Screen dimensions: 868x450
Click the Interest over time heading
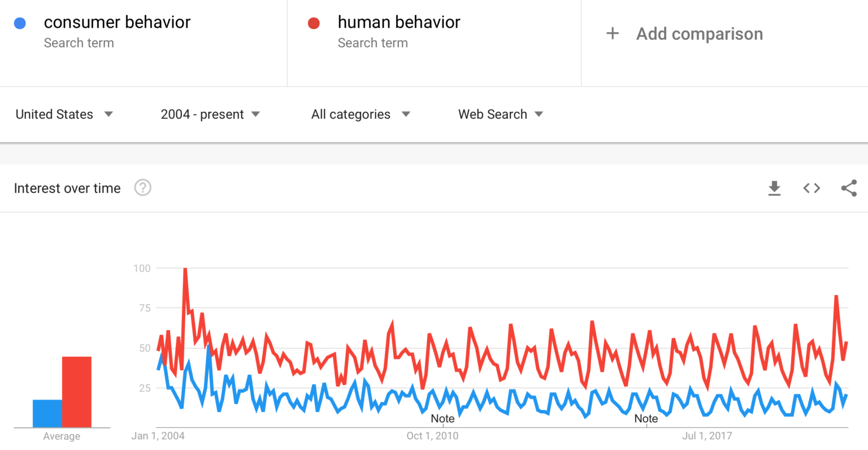[67, 188]
